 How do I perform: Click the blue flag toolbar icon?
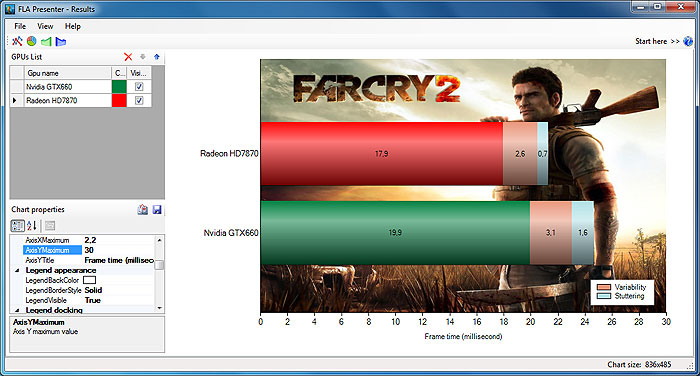61,42
